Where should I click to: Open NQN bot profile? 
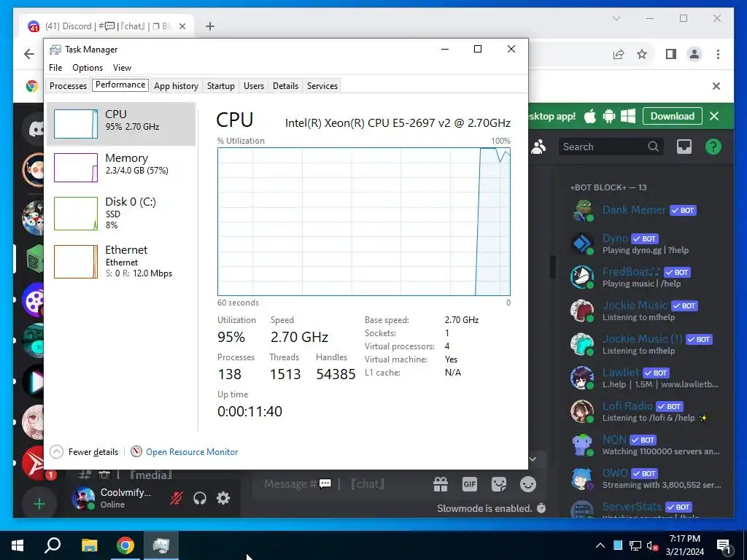click(x=646, y=445)
